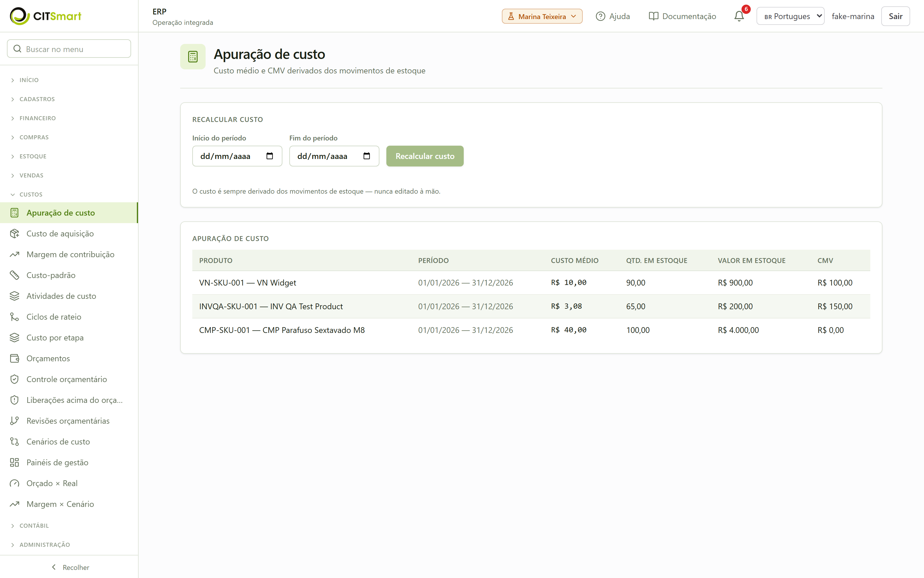Open Revisões orçamentárias branch icon
The image size is (924, 578).
(14, 421)
